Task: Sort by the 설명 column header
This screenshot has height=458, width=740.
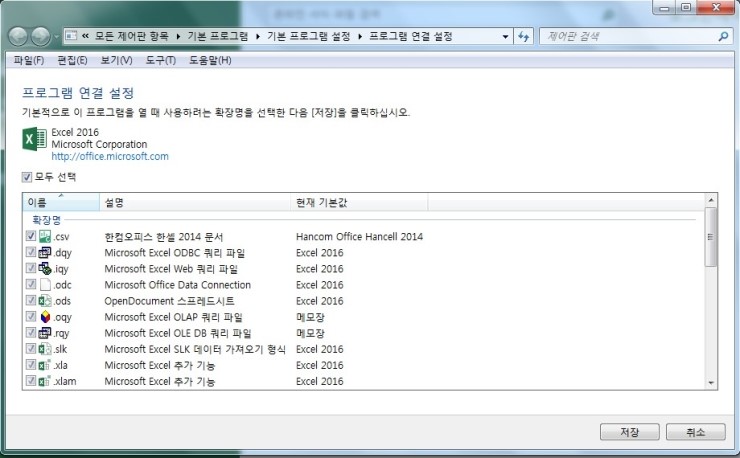Action: pyautogui.click(x=195, y=203)
